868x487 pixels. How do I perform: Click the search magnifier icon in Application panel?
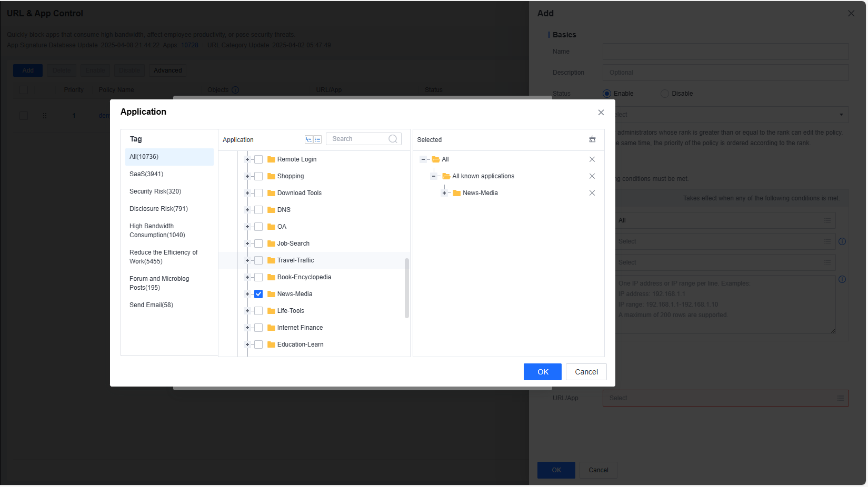(x=393, y=139)
